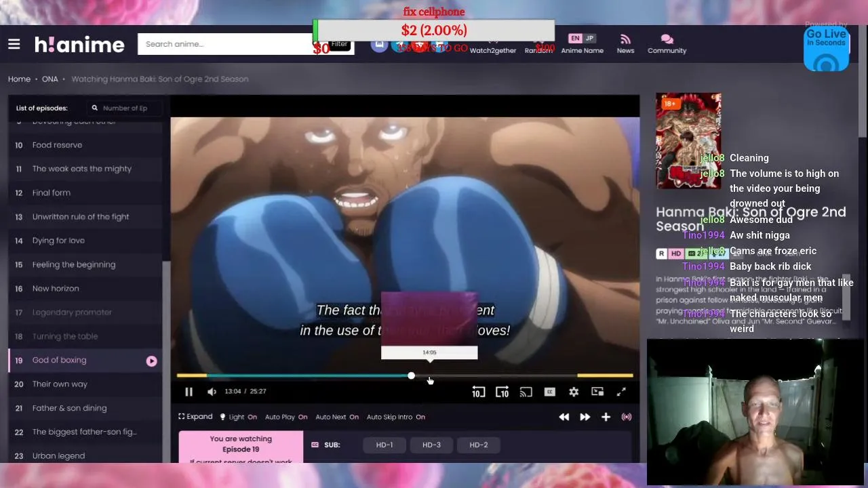Click the Hanma Baki poster thumbnail
This screenshot has height=488, width=868.
click(688, 141)
